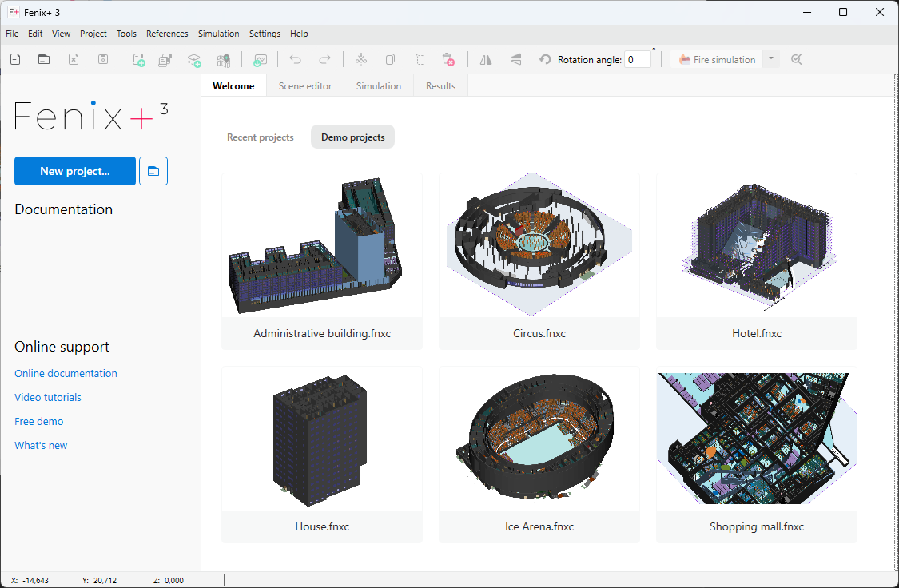
Task: Switch to the Scene editor tab
Action: [304, 85]
